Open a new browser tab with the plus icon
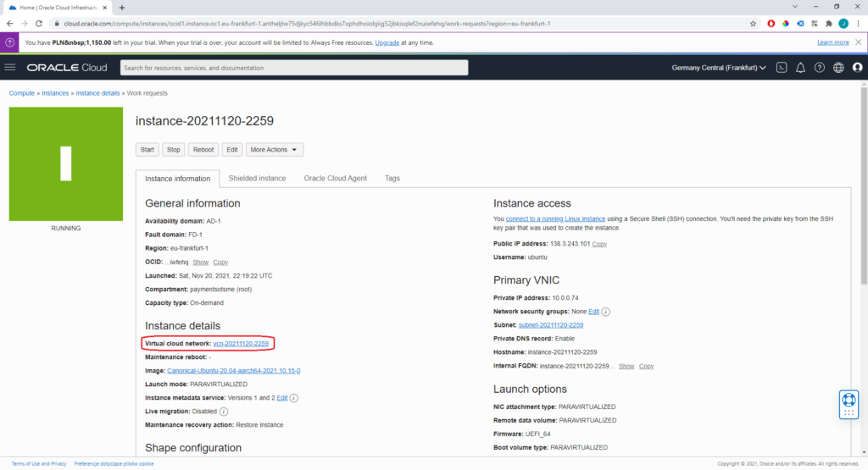Screen dimensions: 868x470 coord(122,8)
